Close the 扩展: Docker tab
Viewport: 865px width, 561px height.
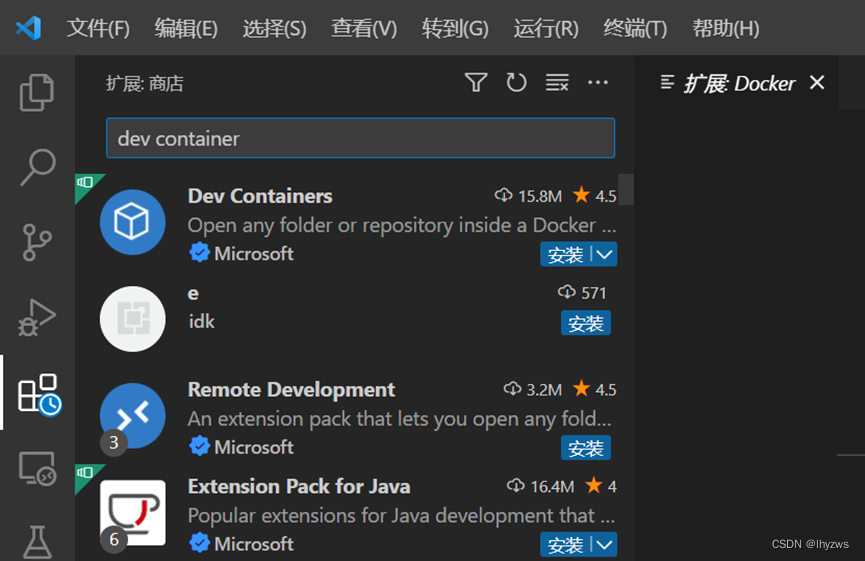817,83
